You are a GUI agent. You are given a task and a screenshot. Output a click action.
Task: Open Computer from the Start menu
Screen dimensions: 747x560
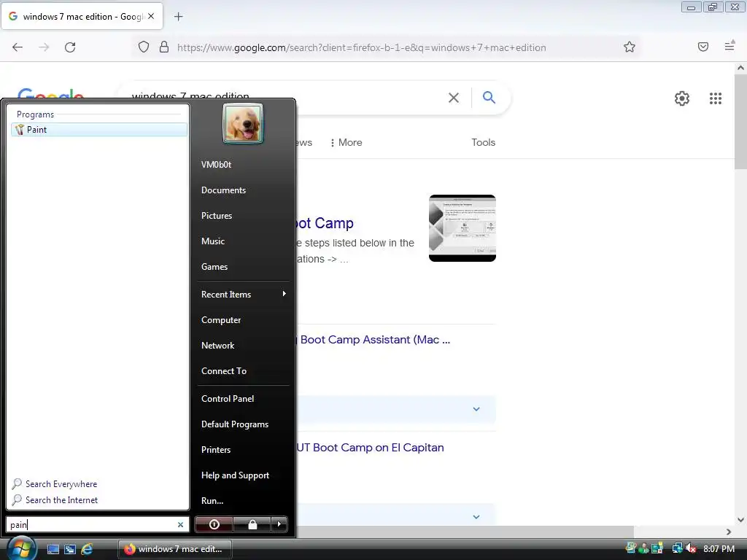coord(221,320)
